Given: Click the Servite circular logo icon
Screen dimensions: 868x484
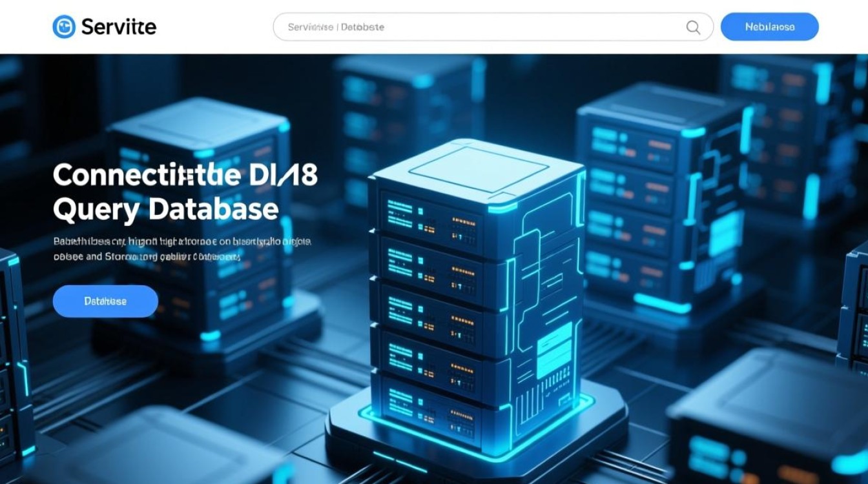Looking at the screenshot, I should (64, 27).
